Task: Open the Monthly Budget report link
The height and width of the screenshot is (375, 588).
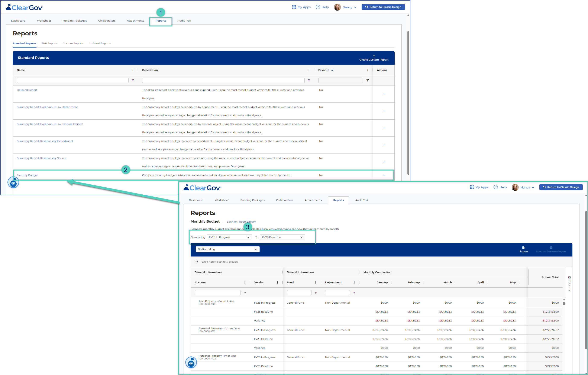Action: (27, 175)
